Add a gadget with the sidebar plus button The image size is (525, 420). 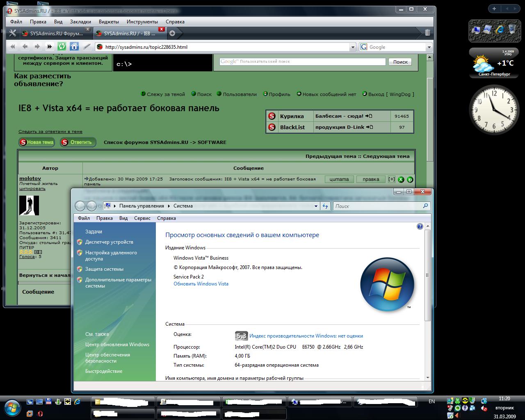tap(494, 9)
